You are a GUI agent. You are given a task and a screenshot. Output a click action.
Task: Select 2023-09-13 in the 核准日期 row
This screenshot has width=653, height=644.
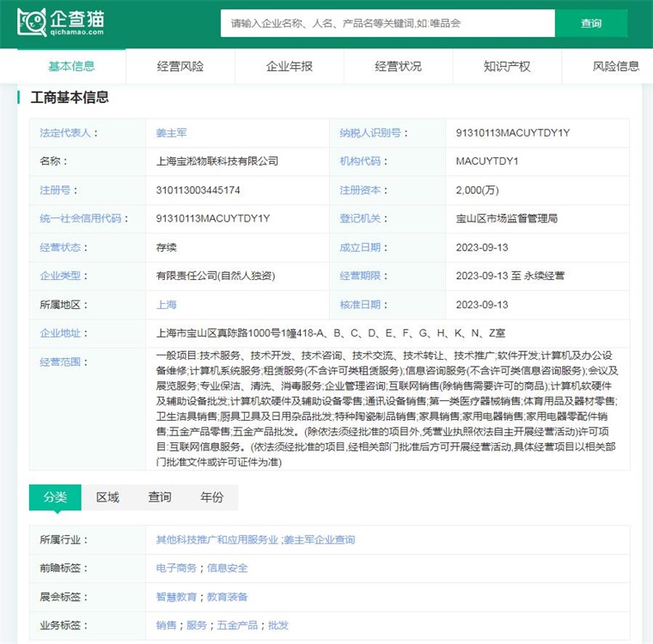point(482,305)
